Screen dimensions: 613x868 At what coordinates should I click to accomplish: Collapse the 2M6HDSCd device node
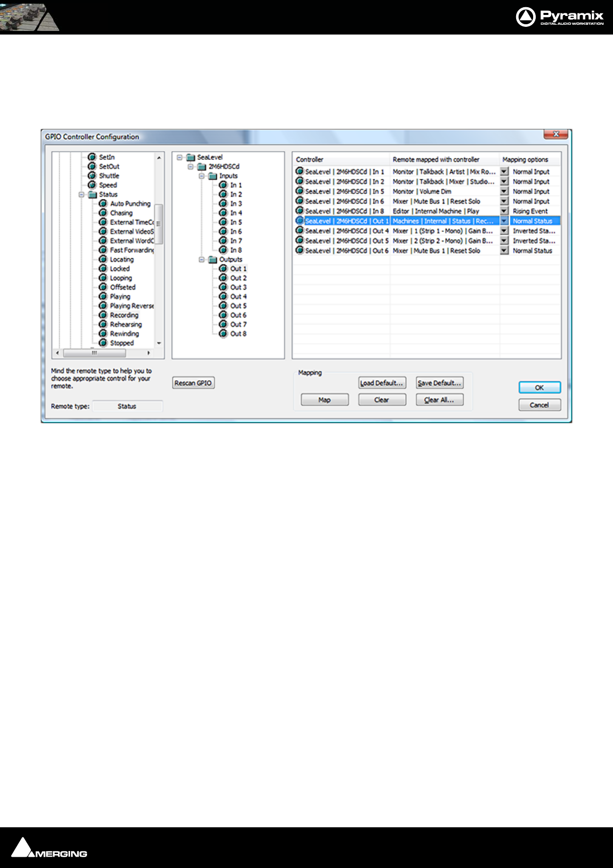[191, 166]
